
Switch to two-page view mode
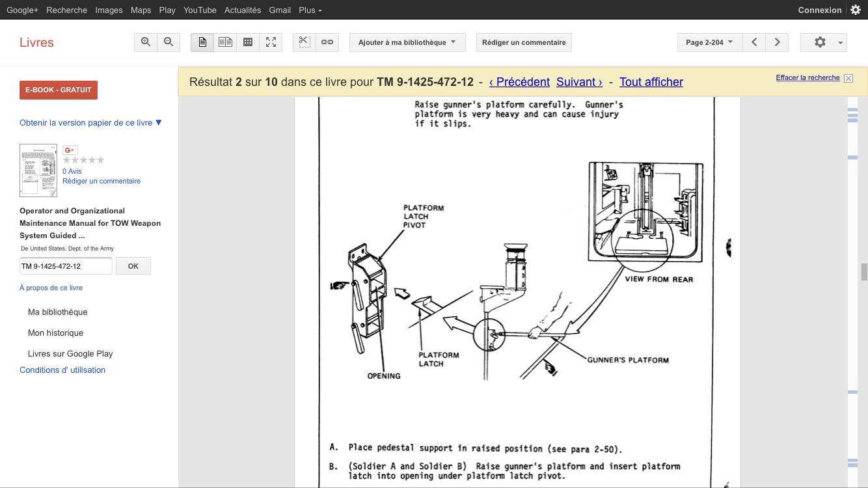pyautogui.click(x=225, y=42)
